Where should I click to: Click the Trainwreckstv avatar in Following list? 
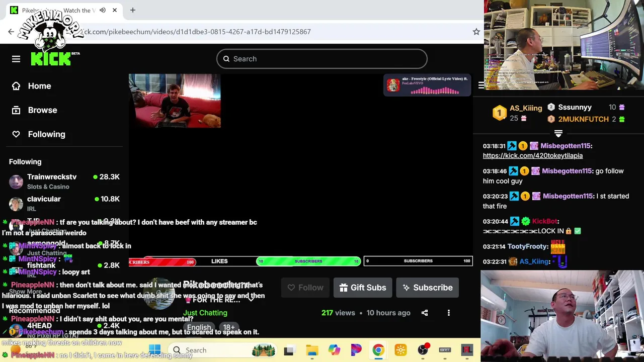point(16,182)
